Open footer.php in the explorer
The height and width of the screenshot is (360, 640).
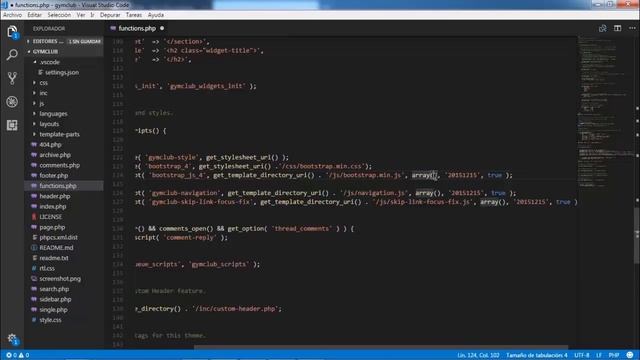(x=64, y=175)
